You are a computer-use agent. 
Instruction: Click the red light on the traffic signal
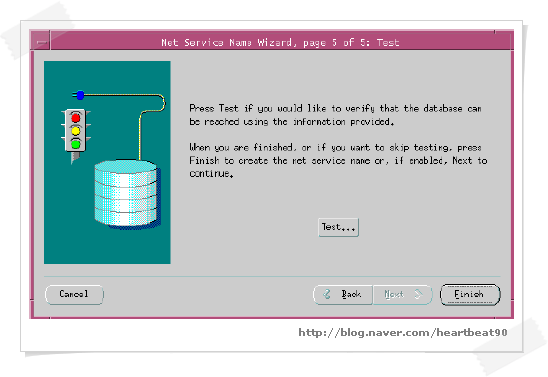(x=76, y=118)
